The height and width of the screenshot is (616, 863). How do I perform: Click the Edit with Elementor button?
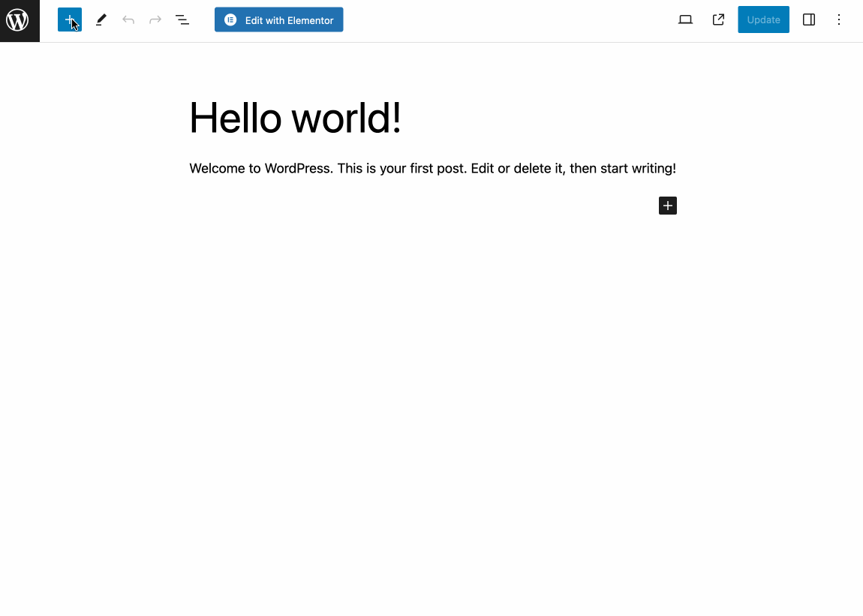[x=278, y=20]
